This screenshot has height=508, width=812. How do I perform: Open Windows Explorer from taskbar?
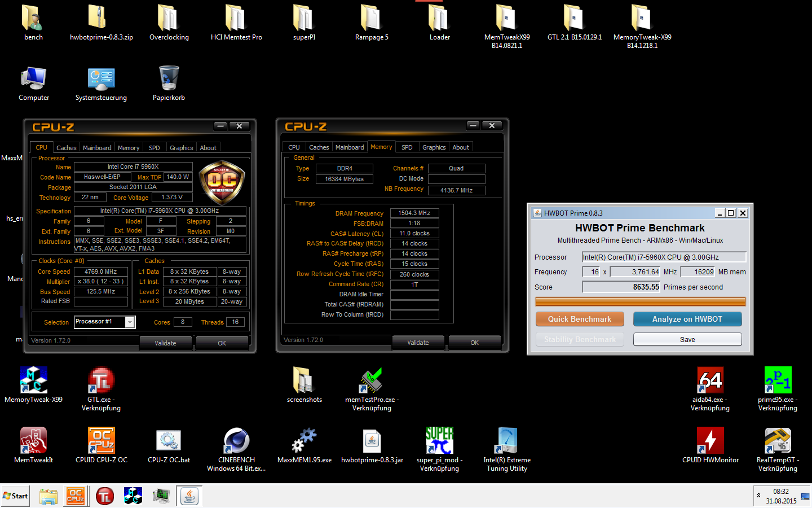pyautogui.click(x=48, y=496)
